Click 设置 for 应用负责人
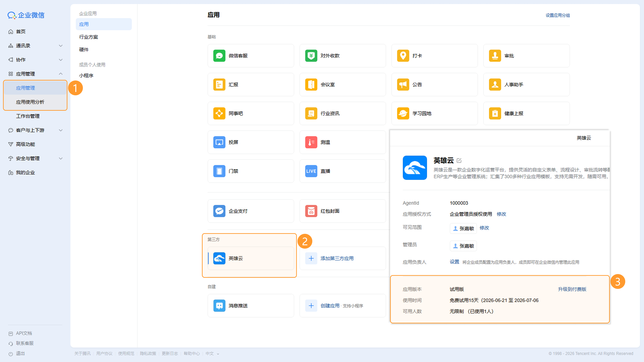644x362 pixels. [454, 262]
